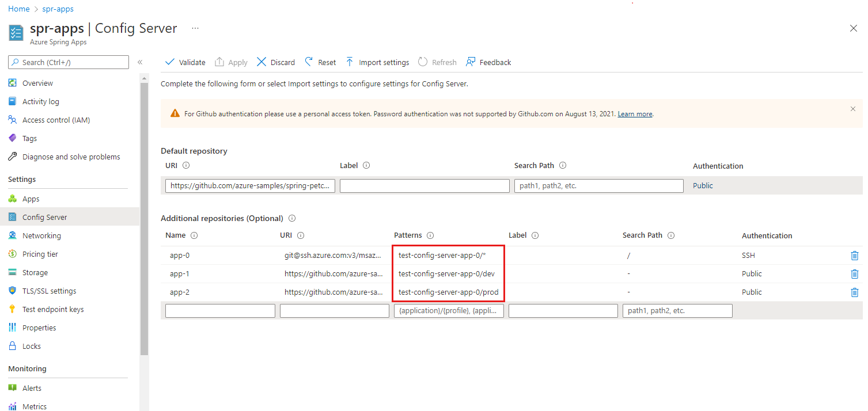Click the Import settings button
This screenshot has height=411, width=868.
377,62
